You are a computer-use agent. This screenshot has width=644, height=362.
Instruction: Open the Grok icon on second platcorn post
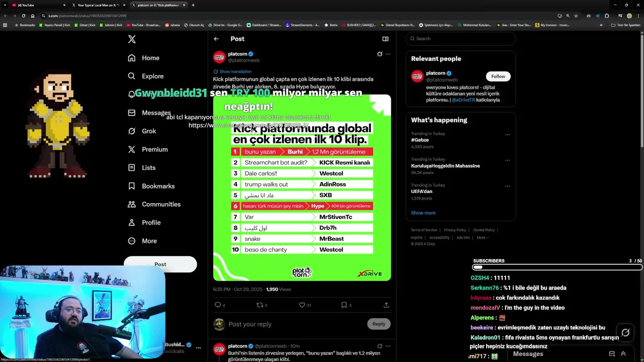(x=380, y=346)
